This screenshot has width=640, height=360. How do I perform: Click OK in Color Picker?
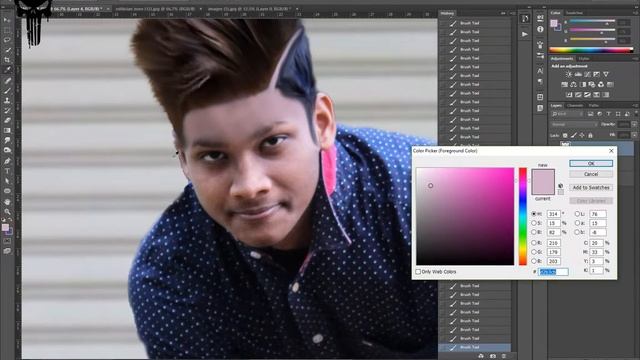pos(591,163)
